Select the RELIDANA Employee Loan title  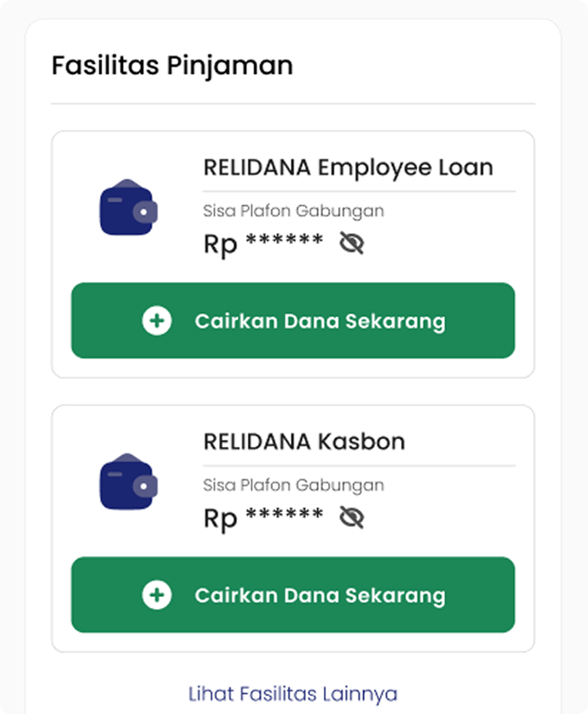348,167
